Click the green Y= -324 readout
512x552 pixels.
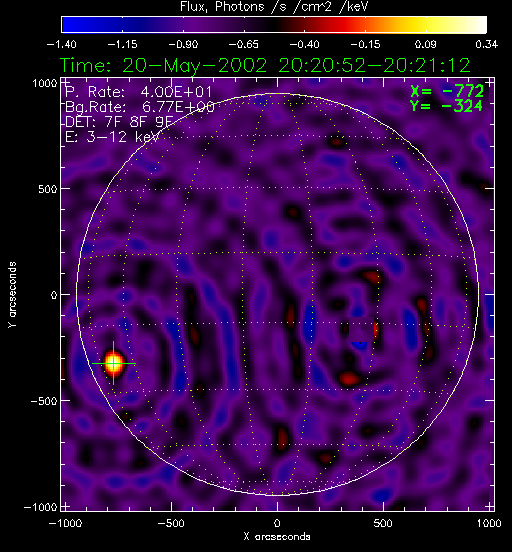tap(447, 106)
